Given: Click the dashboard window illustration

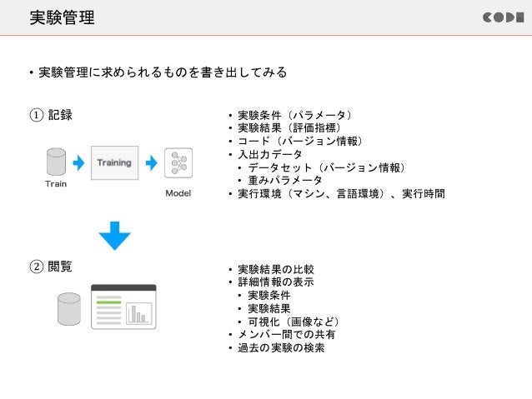Looking at the screenshot, I should [x=123, y=307].
